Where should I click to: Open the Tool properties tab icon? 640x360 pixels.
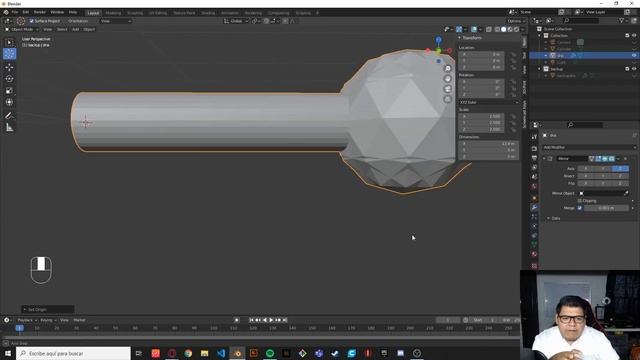pos(534,137)
